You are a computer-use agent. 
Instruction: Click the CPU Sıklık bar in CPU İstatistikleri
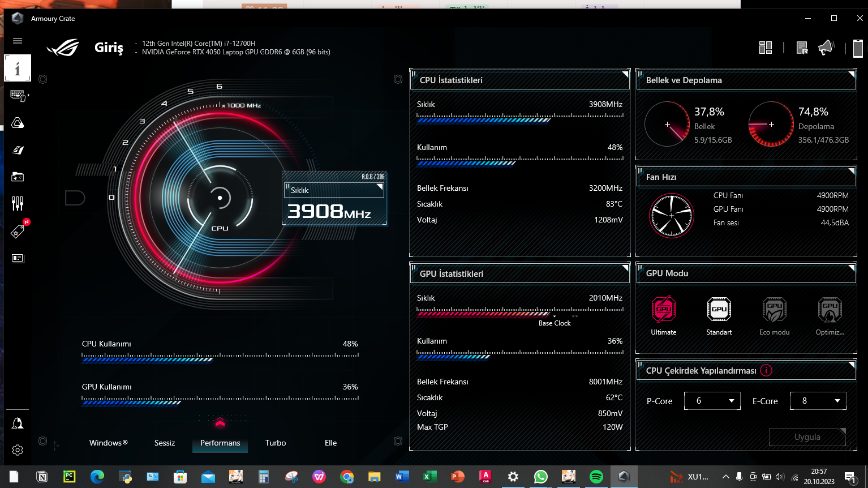pos(520,118)
